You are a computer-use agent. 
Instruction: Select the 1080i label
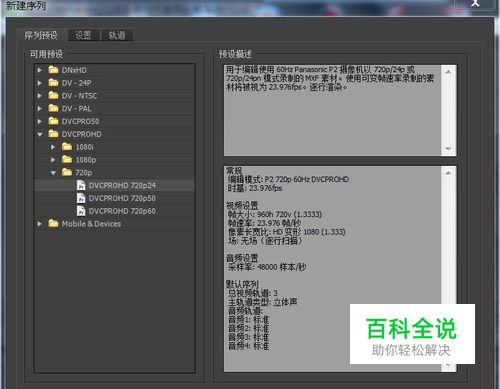85,147
